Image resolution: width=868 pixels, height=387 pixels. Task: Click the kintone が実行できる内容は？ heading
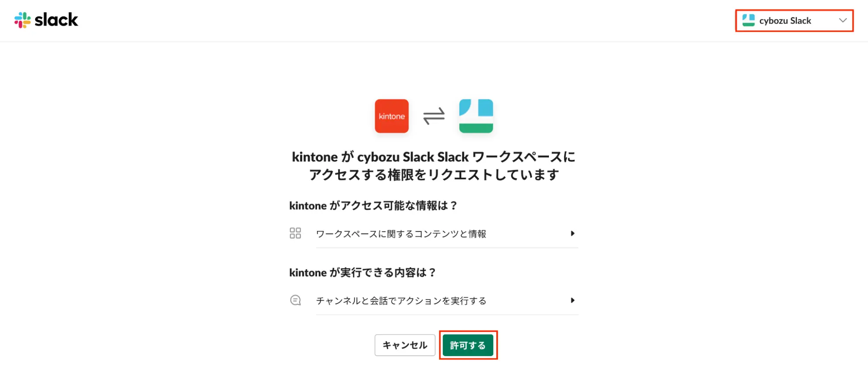pyautogui.click(x=363, y=272)
